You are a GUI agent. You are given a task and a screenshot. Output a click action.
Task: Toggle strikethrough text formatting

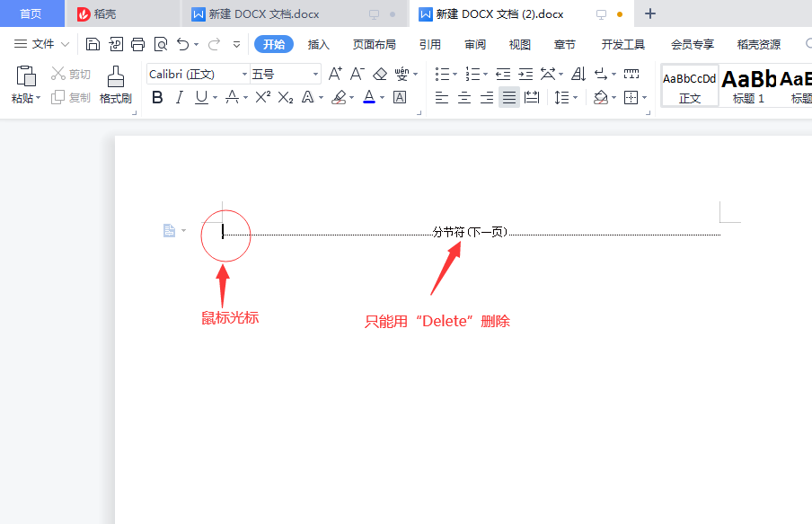point(232,97)
